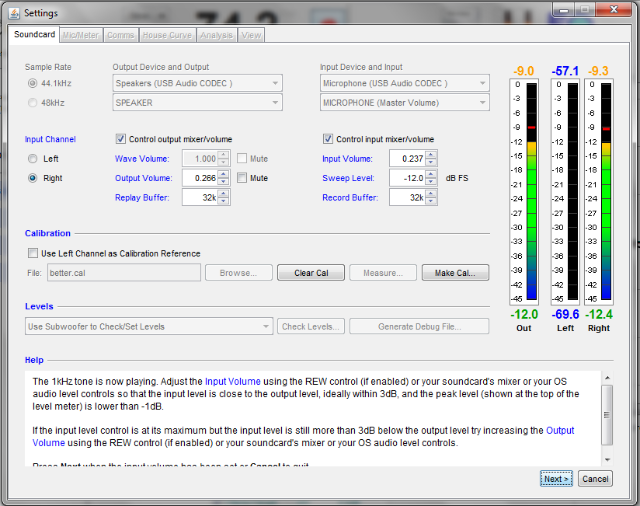Screen dimensions: 640x506
Task: Open the Comms tab
Action: [x=120, y=36]
